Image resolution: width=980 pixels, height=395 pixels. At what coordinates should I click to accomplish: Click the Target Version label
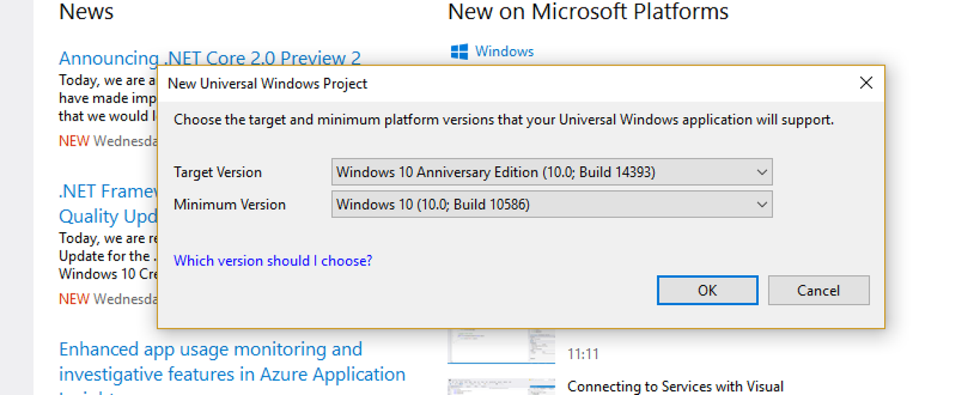(x=218, y=172)
